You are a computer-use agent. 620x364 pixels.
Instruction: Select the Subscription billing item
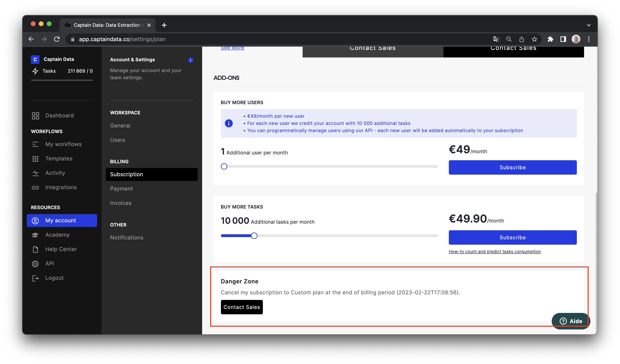[152, 174]
